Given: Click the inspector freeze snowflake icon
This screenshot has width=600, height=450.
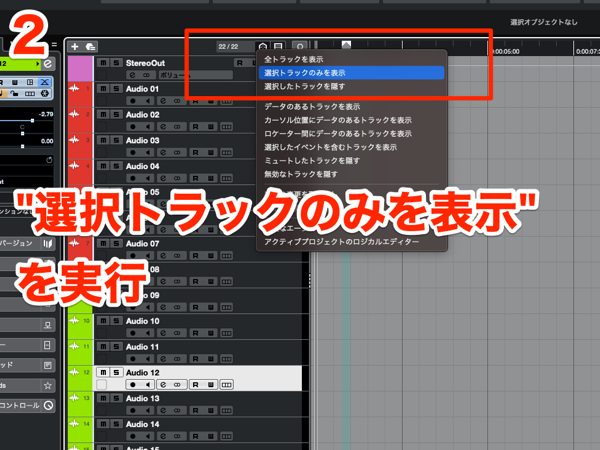Looking at the screenshot, I should (x=45, y=93).
